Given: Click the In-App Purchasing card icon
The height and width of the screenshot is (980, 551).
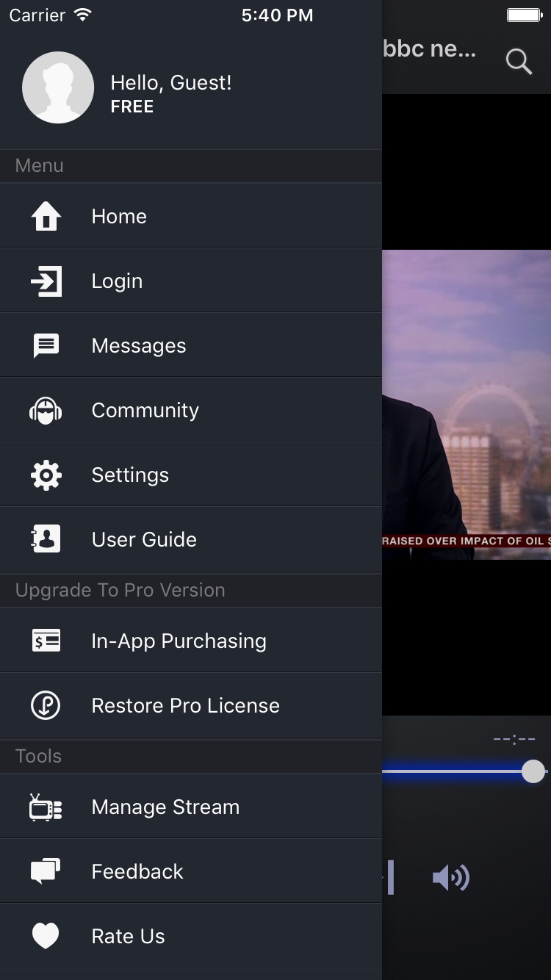Looking at the screenshot, I should coord(46,641).
